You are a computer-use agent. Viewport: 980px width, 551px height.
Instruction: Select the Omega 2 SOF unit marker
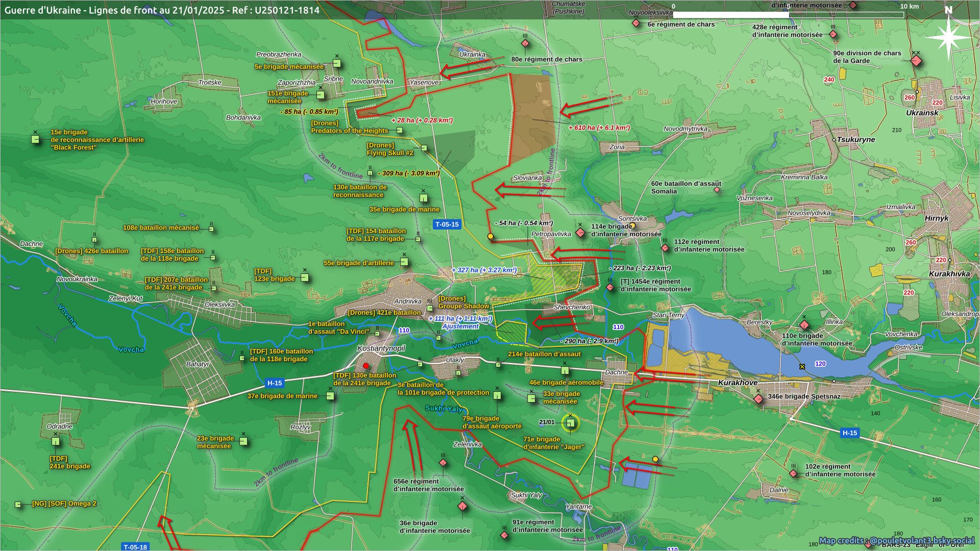18,504
